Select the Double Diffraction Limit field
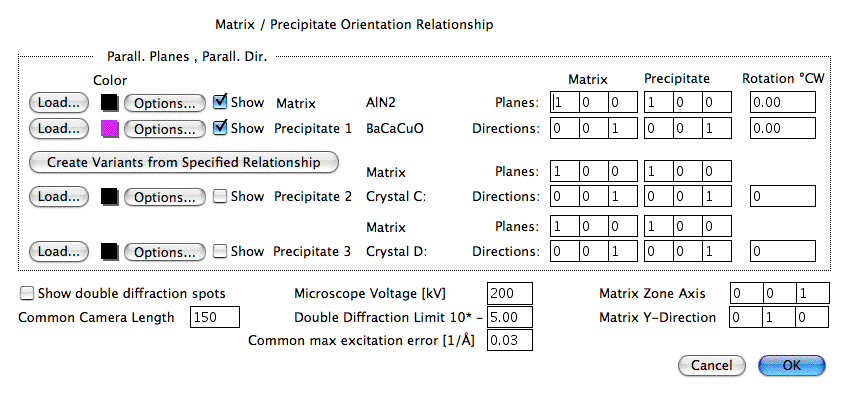The height and width of the screenshot is (394, 849). coord(510,317)
